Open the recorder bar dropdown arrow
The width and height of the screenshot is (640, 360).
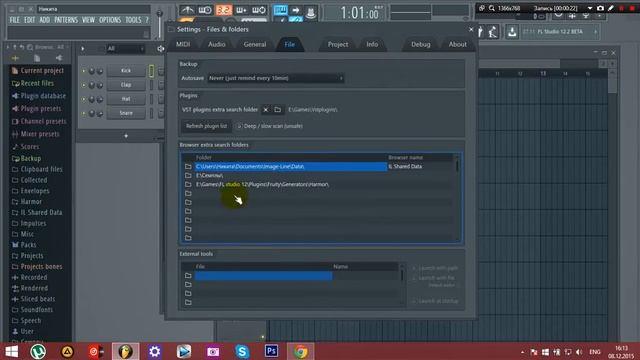(x=590, y=8)
